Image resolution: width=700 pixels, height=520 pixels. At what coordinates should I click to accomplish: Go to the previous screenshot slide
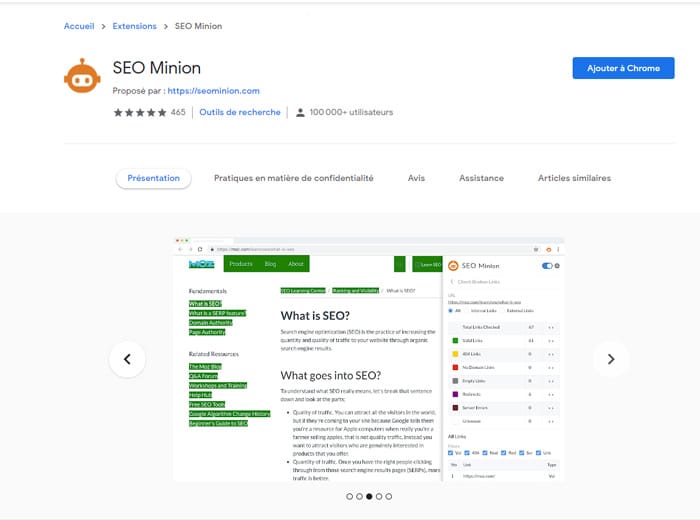point(127,359)
